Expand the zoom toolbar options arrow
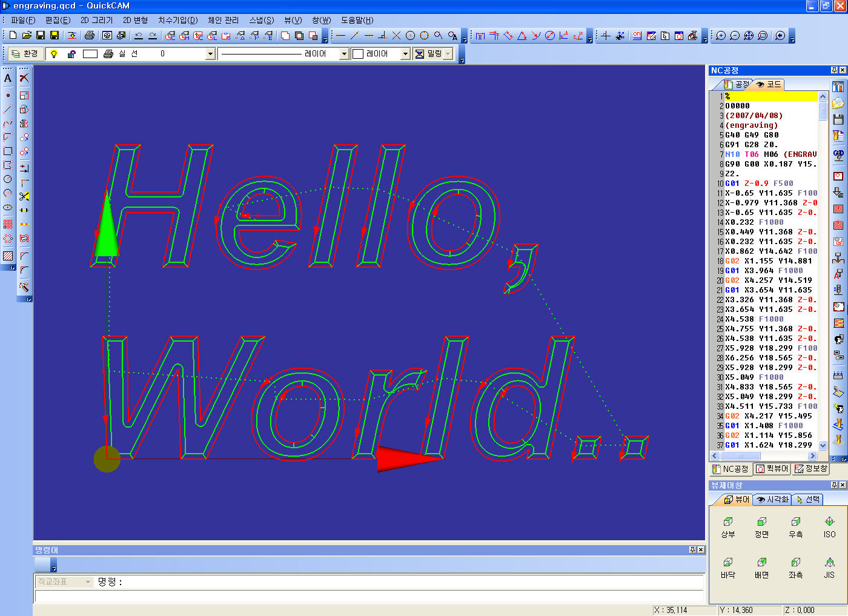This screenshot has height=616, width=848. coord(792,36)
